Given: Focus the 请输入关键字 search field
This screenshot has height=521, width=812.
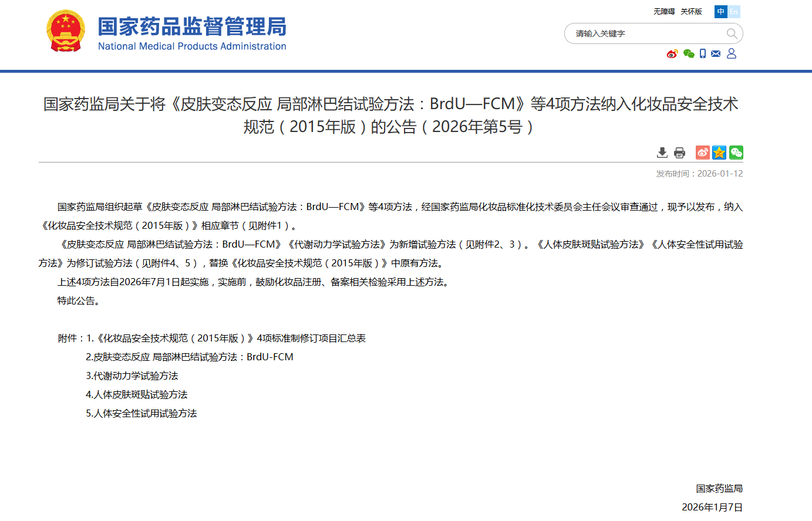Looking at the screenshot, I should coord(646,33).
